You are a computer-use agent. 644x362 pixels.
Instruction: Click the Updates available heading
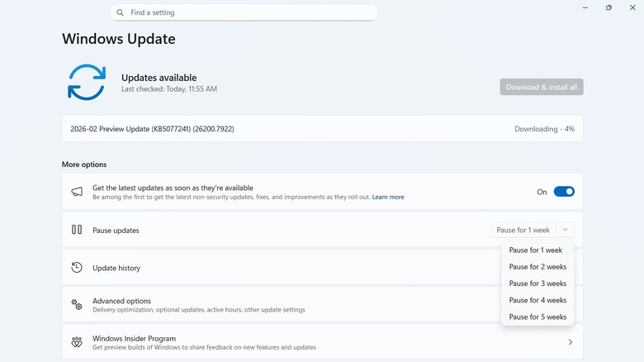pos(159,78)
